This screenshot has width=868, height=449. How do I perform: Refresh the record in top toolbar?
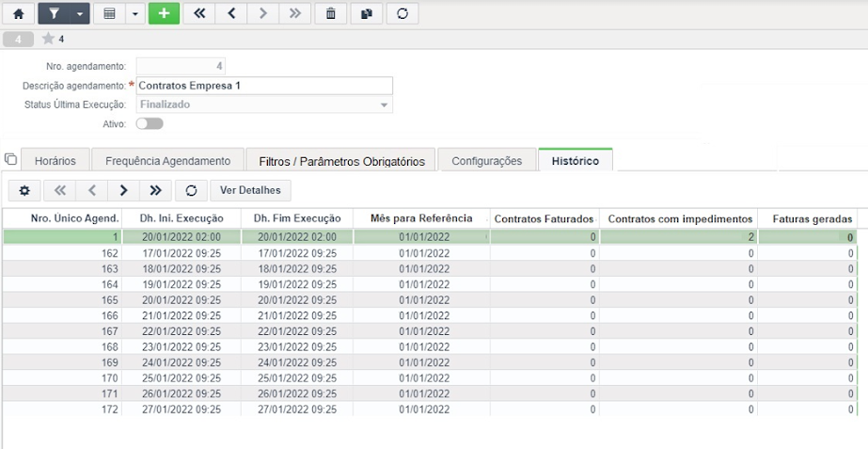tap(402, 14)
